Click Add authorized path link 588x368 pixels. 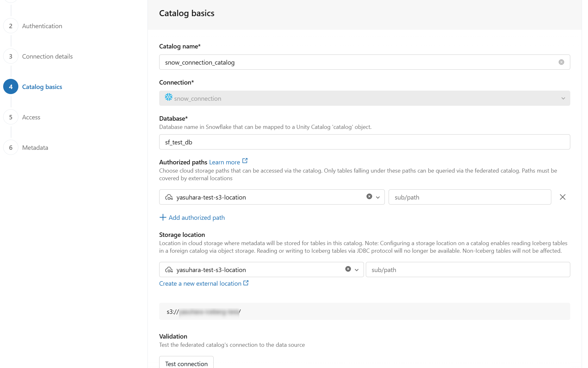click(197, 218)
